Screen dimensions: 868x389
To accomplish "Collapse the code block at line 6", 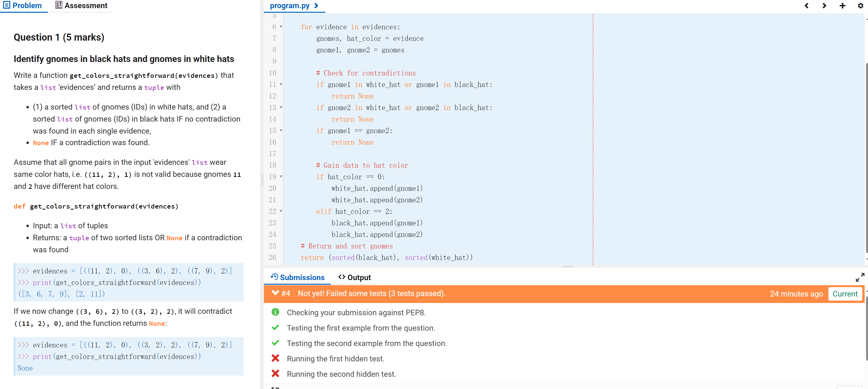I will (281, 27).
